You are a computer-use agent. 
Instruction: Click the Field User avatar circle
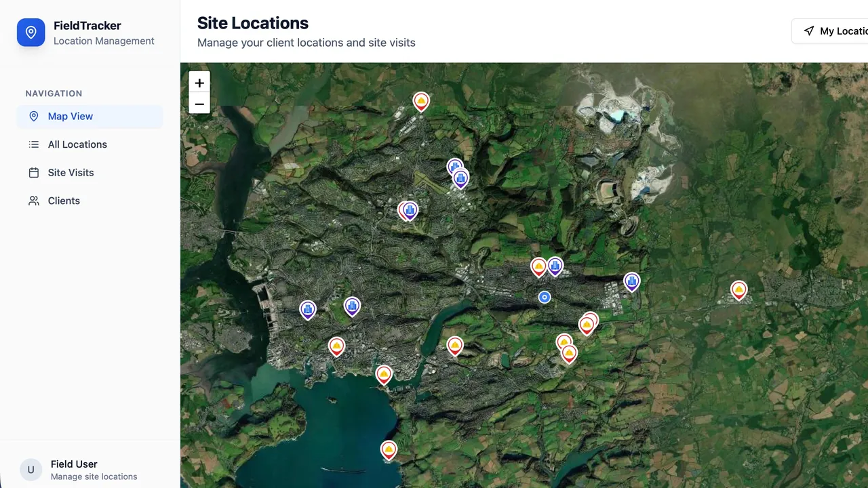(31, 470)
